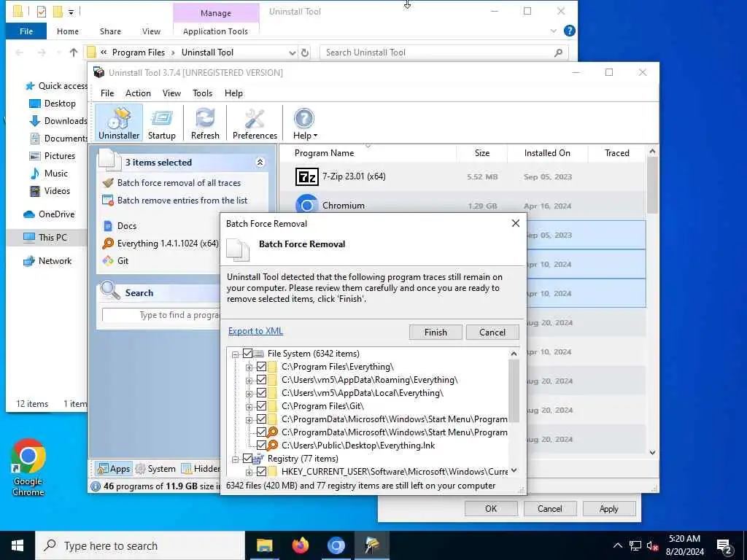Expand the Explorer ribbon chevron
Viewport: 747px width, 560px height.
pos(553,31)
